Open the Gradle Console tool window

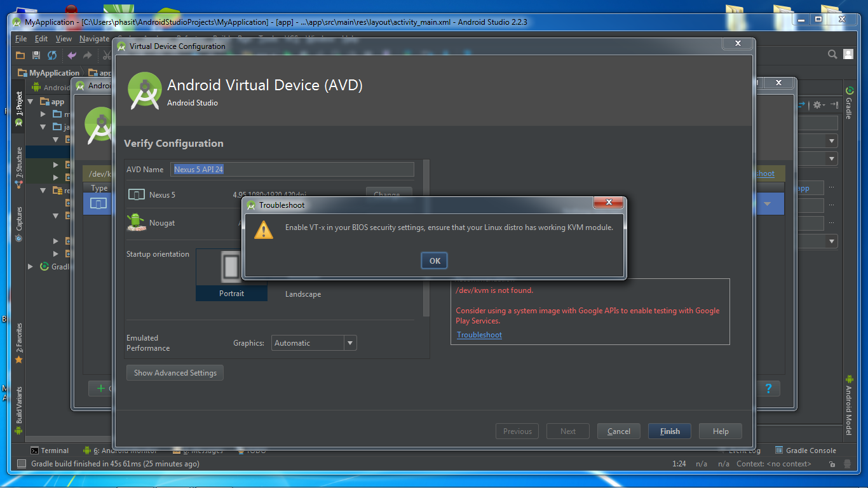806,451
